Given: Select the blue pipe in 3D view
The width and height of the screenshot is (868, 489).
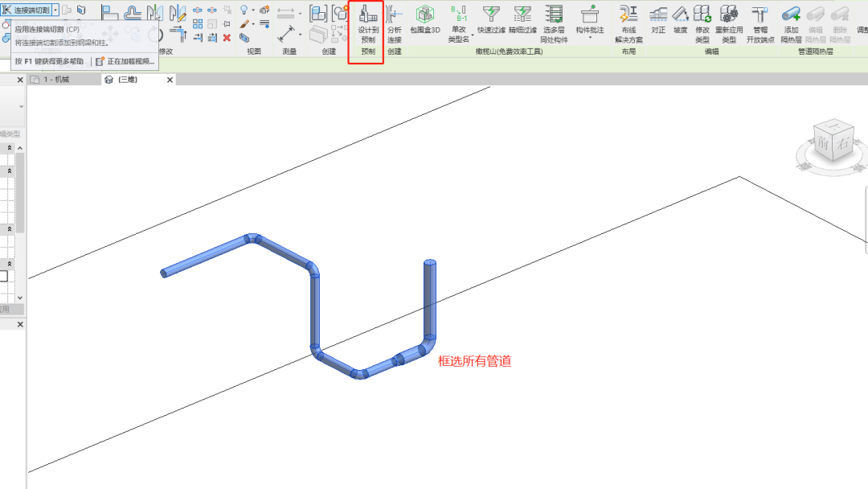Looking at the screenshot, I should coord(315,310).
